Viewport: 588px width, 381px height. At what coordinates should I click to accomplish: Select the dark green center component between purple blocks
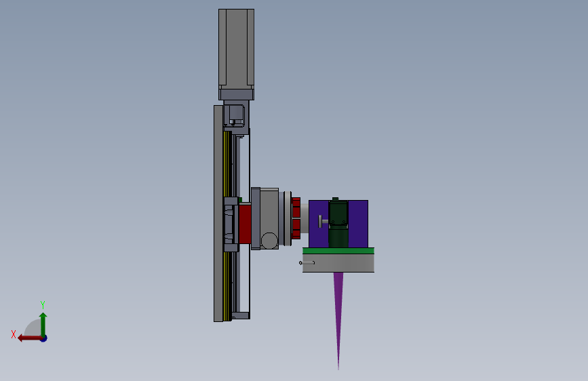click(x=338, y=223)
